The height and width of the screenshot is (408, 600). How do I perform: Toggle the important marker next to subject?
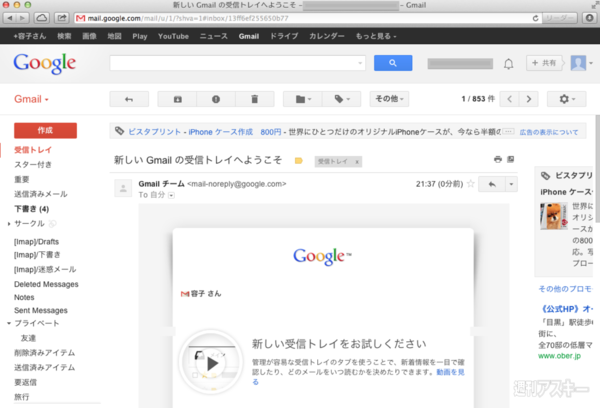coord(299,161)
